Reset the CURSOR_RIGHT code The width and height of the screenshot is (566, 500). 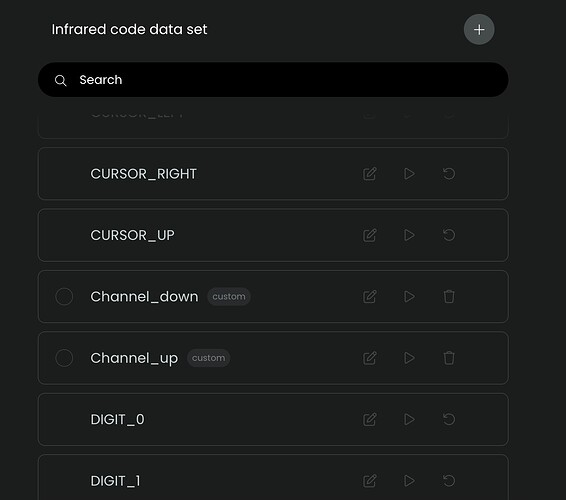[x=449, y=174]
